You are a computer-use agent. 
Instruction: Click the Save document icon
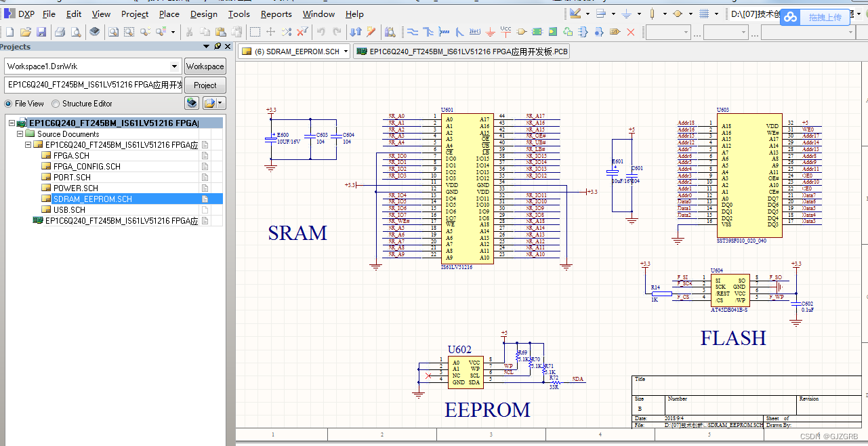click(x=41, y=32)
